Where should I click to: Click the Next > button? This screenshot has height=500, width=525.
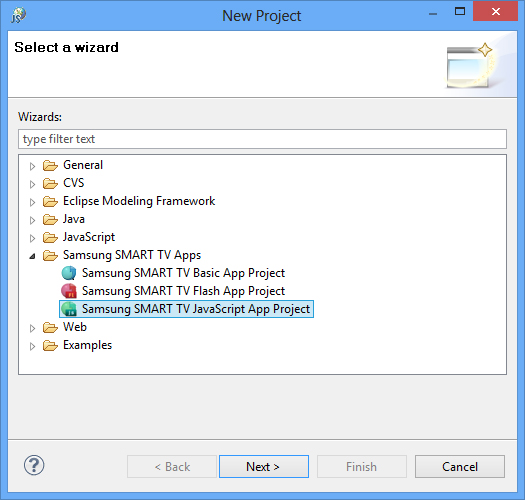(264, 467)
